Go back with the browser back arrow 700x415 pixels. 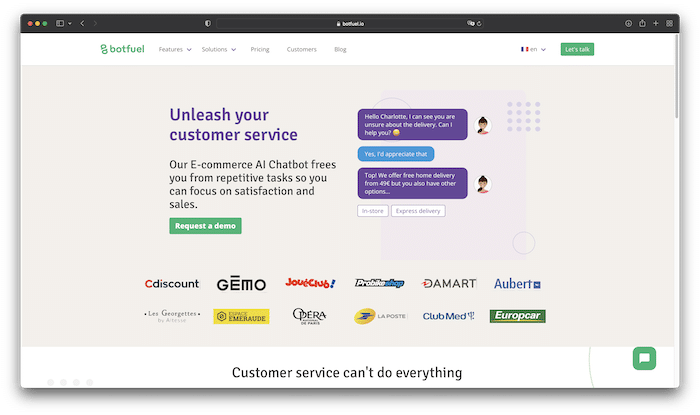click(82, 23)
